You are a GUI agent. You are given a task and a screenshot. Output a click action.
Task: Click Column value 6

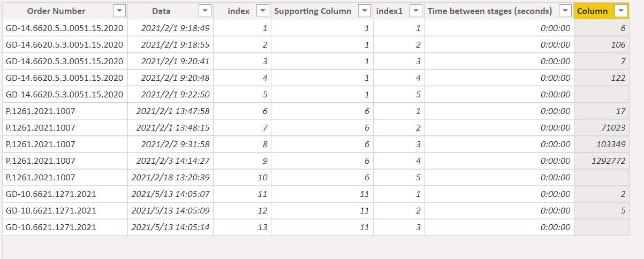[x=602, y=28]
